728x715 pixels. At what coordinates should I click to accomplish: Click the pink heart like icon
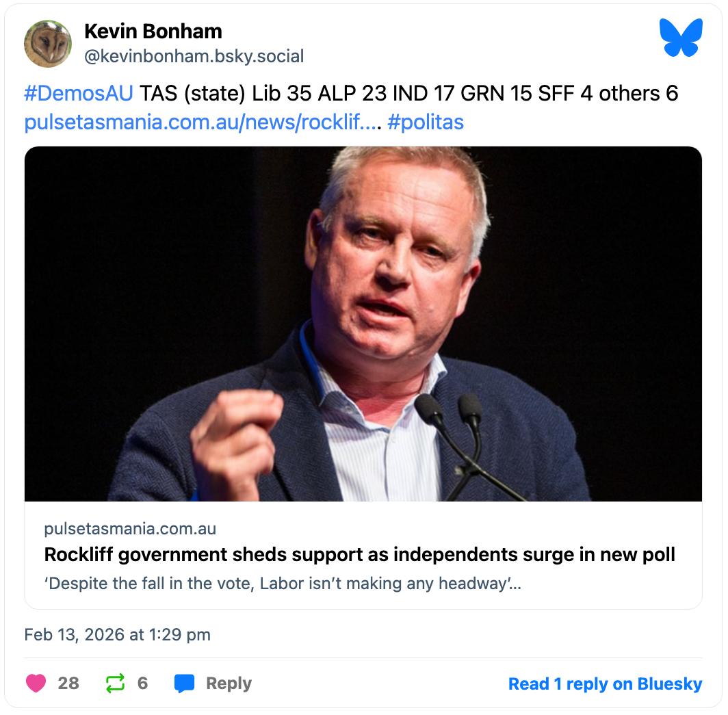[34, 683]
